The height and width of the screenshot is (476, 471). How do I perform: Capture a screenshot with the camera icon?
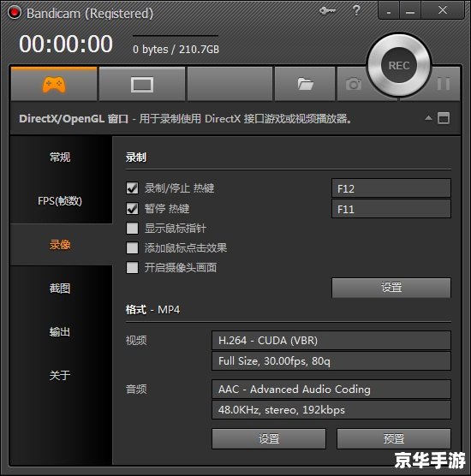coord(354,84)
